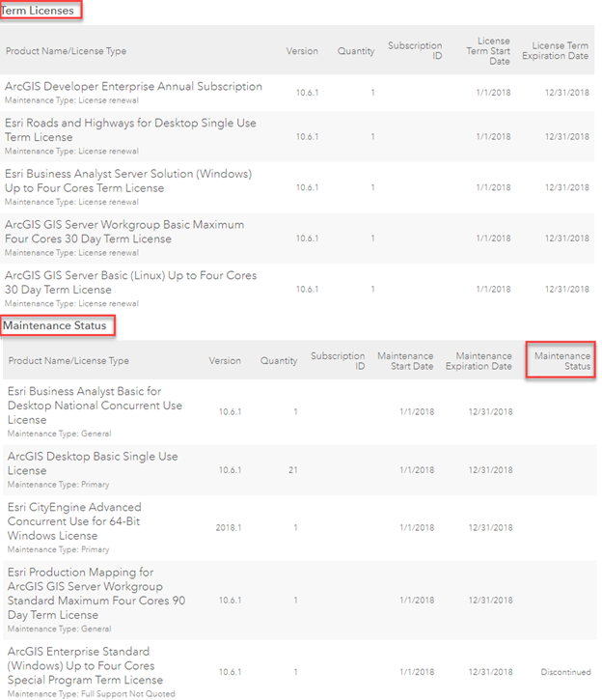The height and width of the screenshot is (700, 602).
Task: Click 'Maintenance Start Date' column header
Action: point(405,361)
